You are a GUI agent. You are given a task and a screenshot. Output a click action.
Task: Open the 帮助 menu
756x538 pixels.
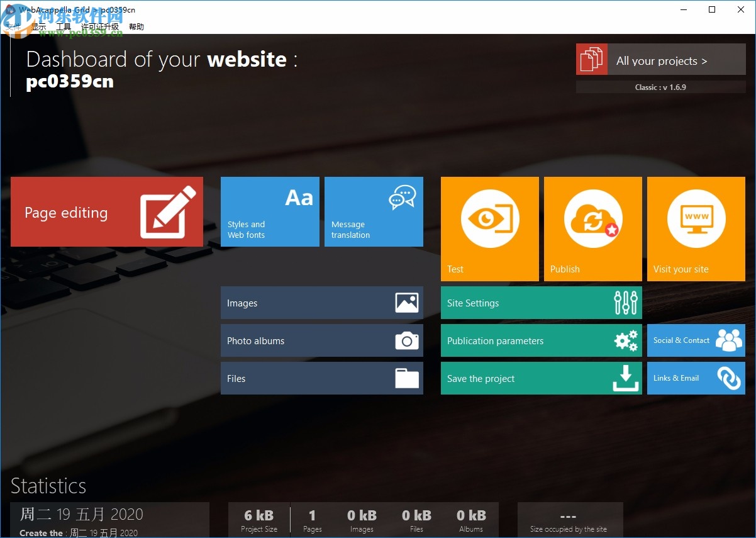click(x=136, y=27)
